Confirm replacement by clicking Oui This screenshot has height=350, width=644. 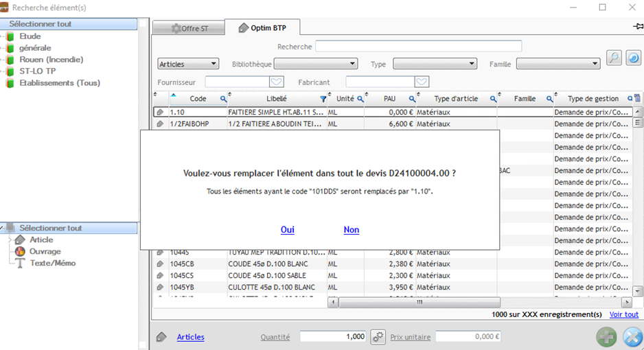click(x=288, y=230)
